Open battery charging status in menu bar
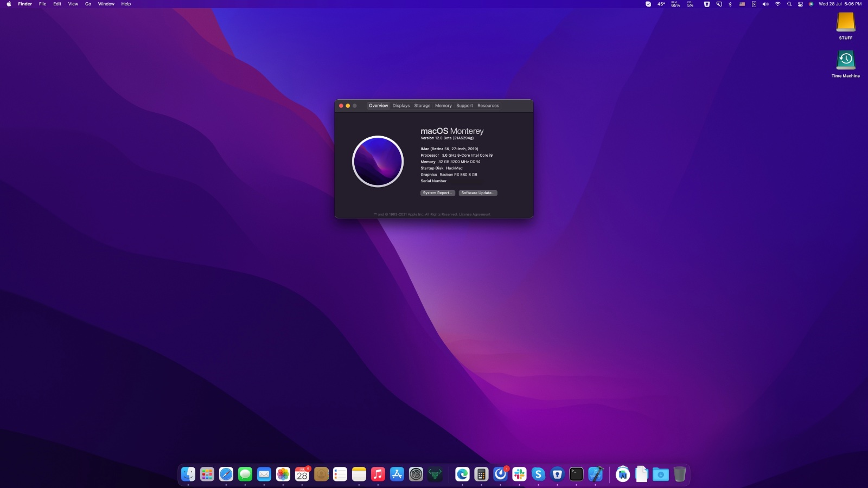Viewport: 868px width, 488px height. tap(754, 4)
